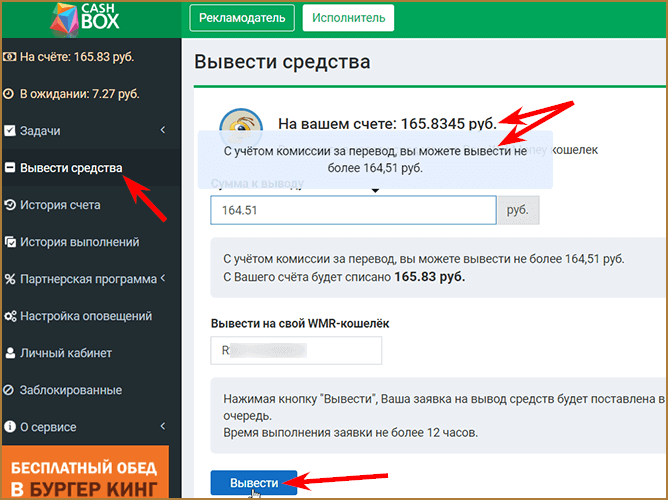
Task: Click the commission tooltip popup
Action: 375,160
